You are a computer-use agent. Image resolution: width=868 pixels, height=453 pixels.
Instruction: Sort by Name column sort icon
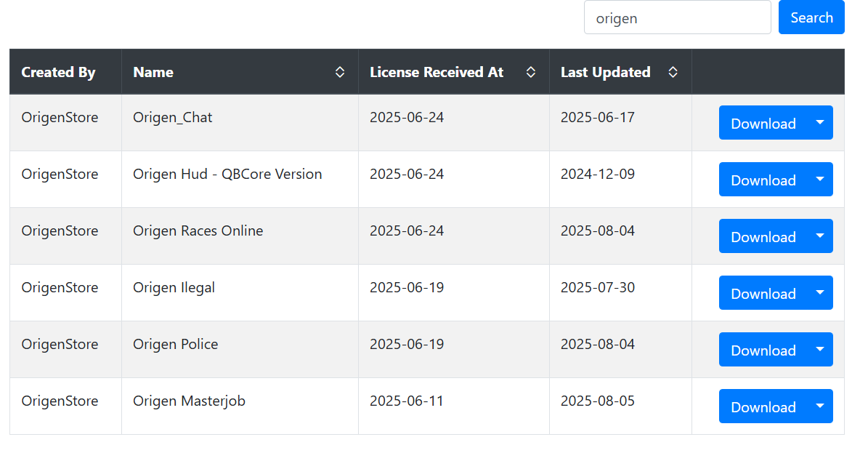[340, 72]
